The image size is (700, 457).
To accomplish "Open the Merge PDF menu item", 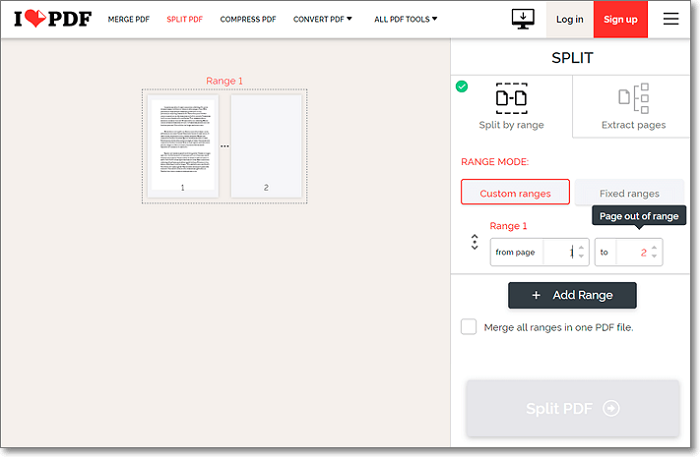I will [x=128, y=19].
